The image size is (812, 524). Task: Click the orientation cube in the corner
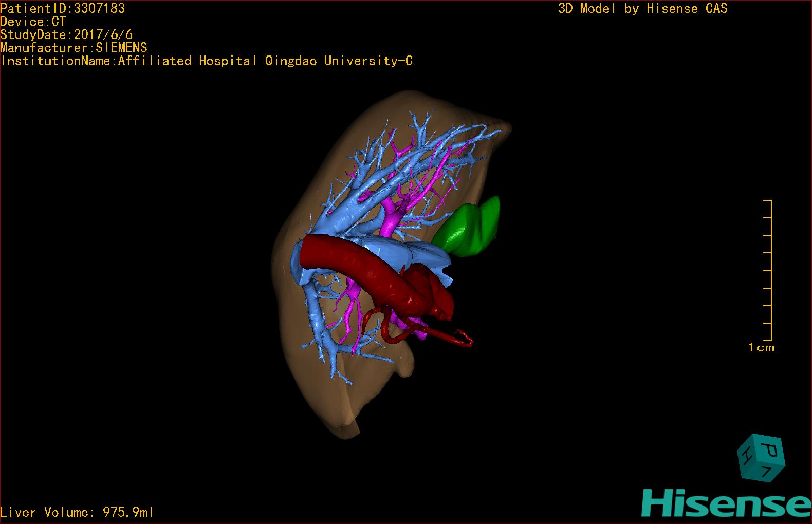click(761, 458)
